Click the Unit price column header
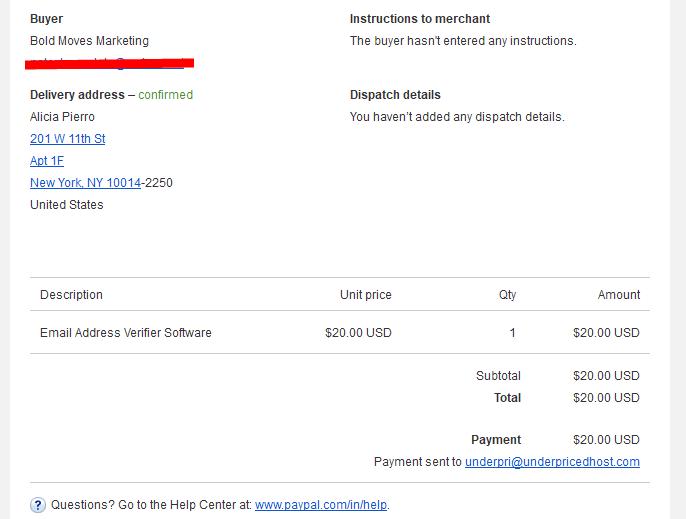 pos(366,295)
